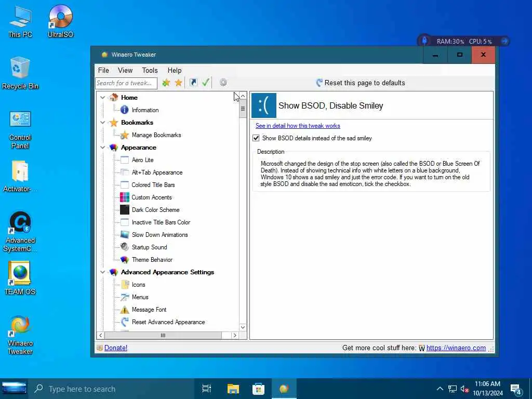Select Manage Bookmarks tree item
Screen dimensions: 532x399
(156, 135)
